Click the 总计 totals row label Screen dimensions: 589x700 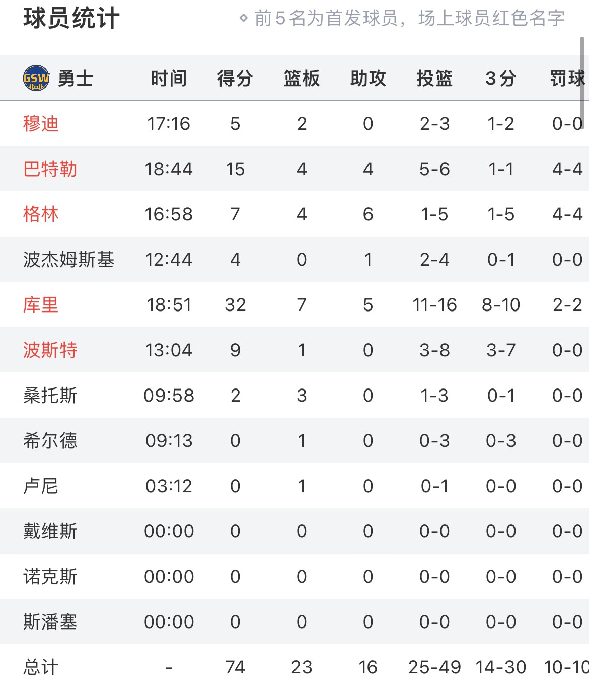(x=41, y=667)
